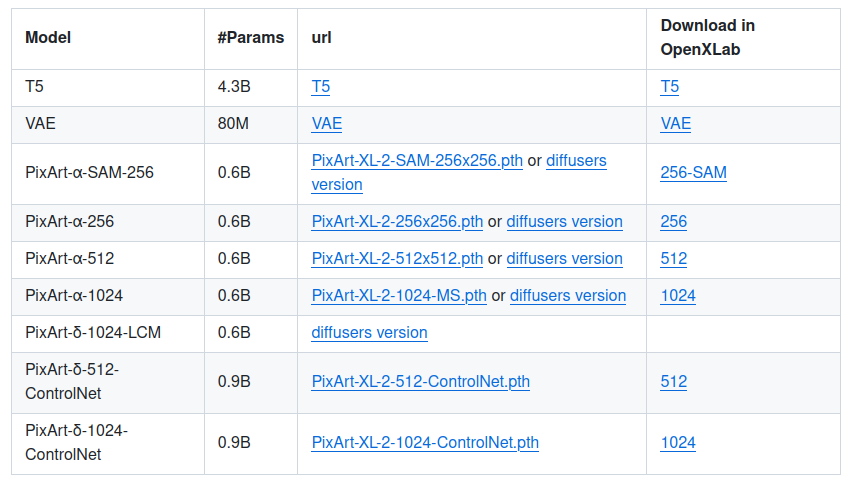Open the 256-SAM OpenXLab link

(693, 173)
